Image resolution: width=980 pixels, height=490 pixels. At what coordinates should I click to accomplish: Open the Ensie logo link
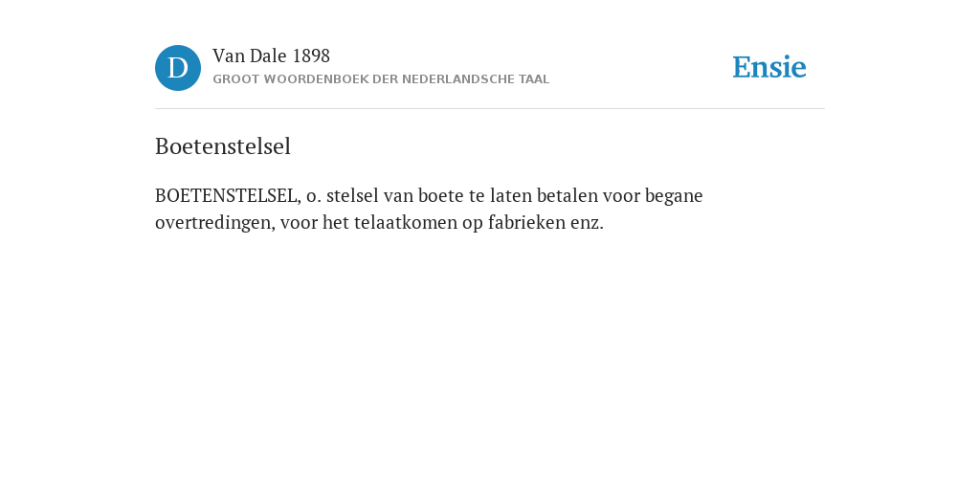(x=769, y=67)
